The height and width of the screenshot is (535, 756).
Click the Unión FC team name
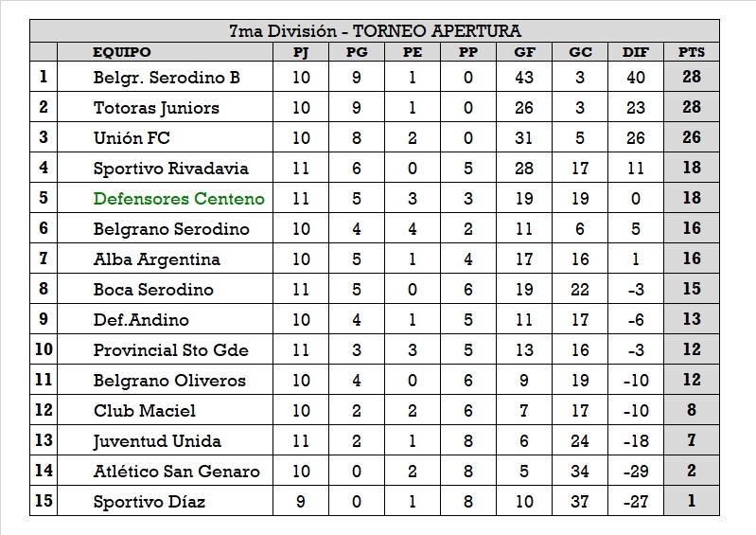[x=132, y=138]
